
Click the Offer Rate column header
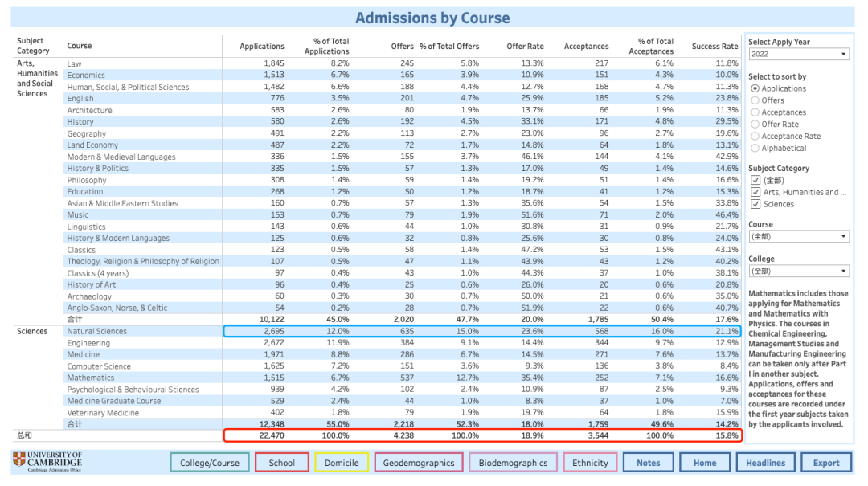click(525, 47)
